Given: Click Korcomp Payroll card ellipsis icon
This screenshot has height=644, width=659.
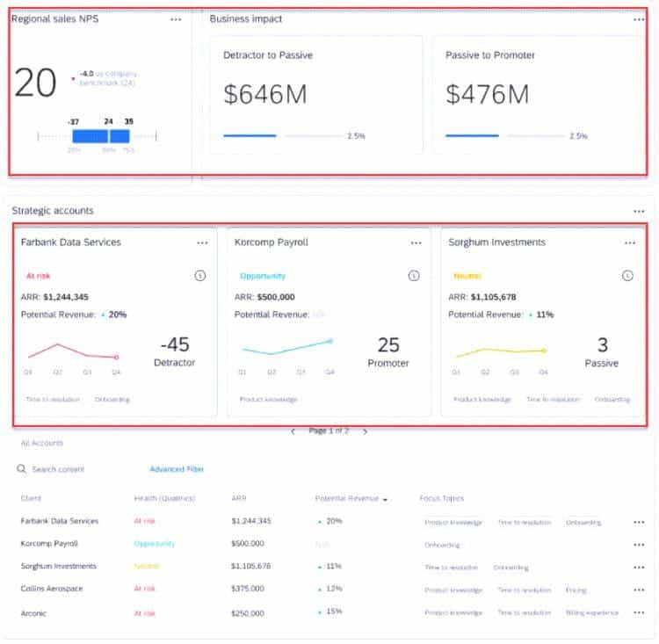Looking at the screenshot, I should point(416,242).
